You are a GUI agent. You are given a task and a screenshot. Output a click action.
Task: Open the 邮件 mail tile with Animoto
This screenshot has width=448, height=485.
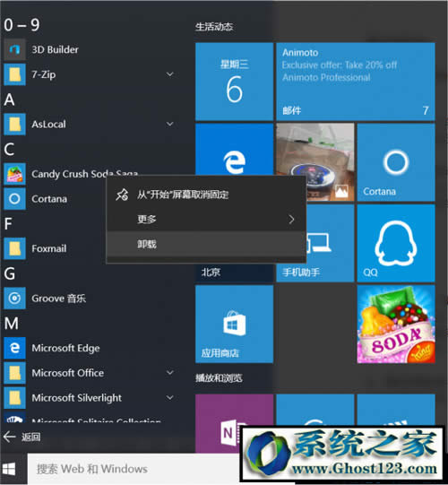pos(356,82)
